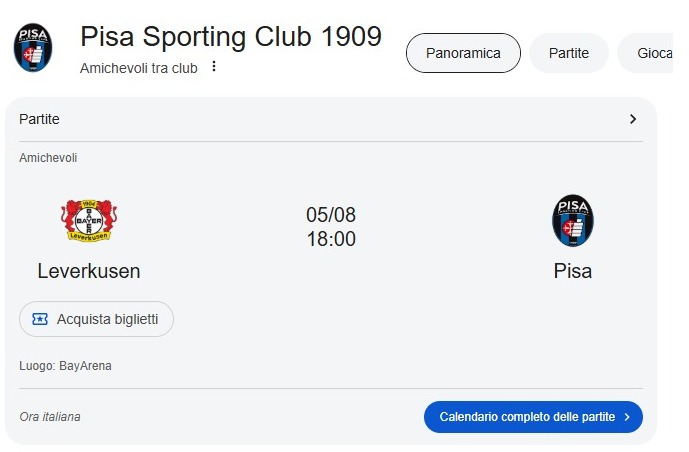Click the Leverkusen team name
The image size is (689, 452).
pos(89,271)
